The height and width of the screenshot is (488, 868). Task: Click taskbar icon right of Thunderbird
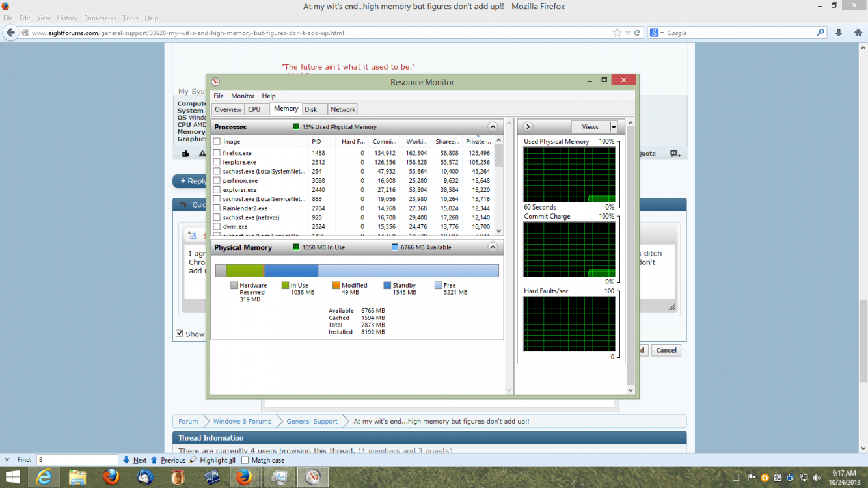pyautogui.click(x=178, y=478)
